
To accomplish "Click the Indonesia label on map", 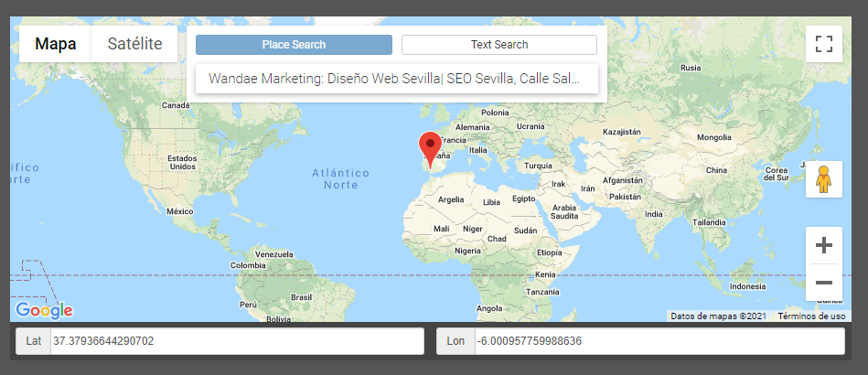I will (747, 286).
